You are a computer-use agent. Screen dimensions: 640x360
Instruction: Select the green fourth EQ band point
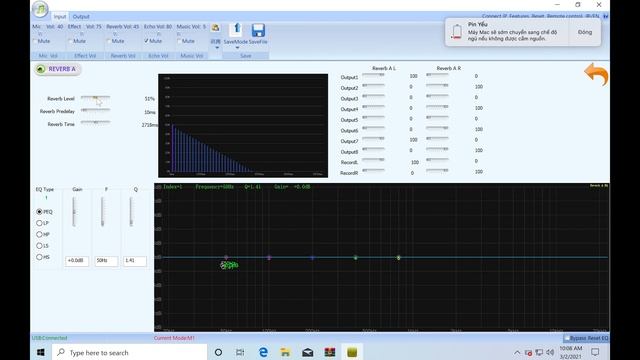coord(356,258)
